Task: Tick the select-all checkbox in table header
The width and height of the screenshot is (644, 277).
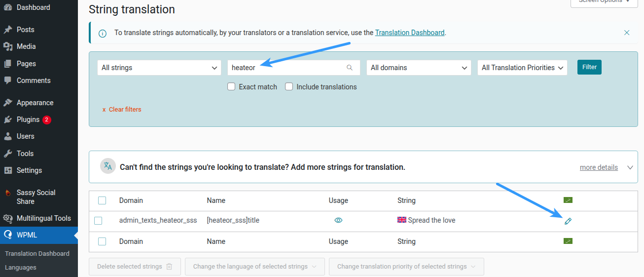Action: [102, 200]
